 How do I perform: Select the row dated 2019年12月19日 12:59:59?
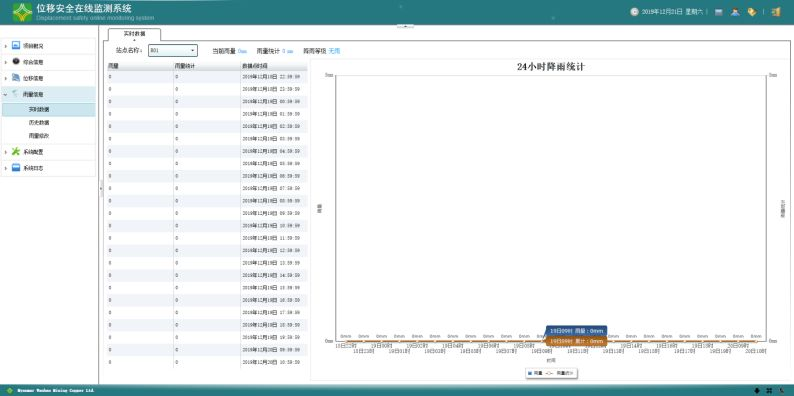click(x=207, y=251)
